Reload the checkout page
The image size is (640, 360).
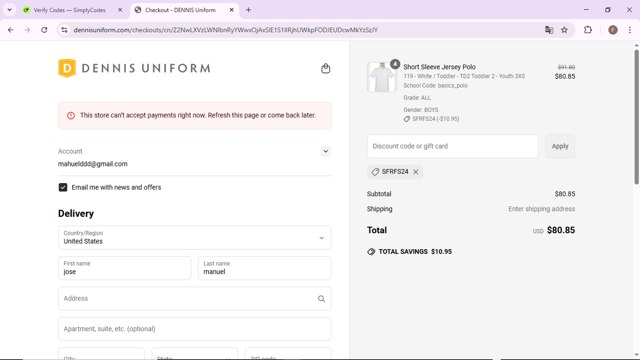(x=44, y=30)
